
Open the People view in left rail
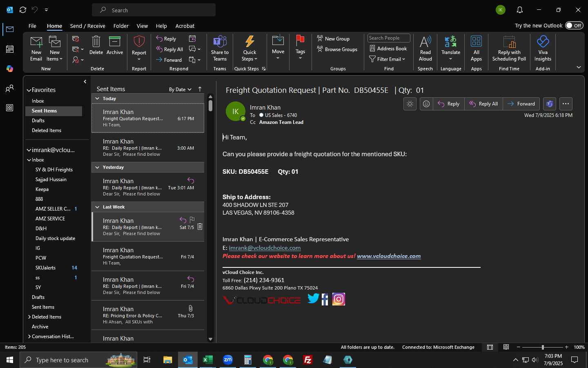click(x=10, y=88)
